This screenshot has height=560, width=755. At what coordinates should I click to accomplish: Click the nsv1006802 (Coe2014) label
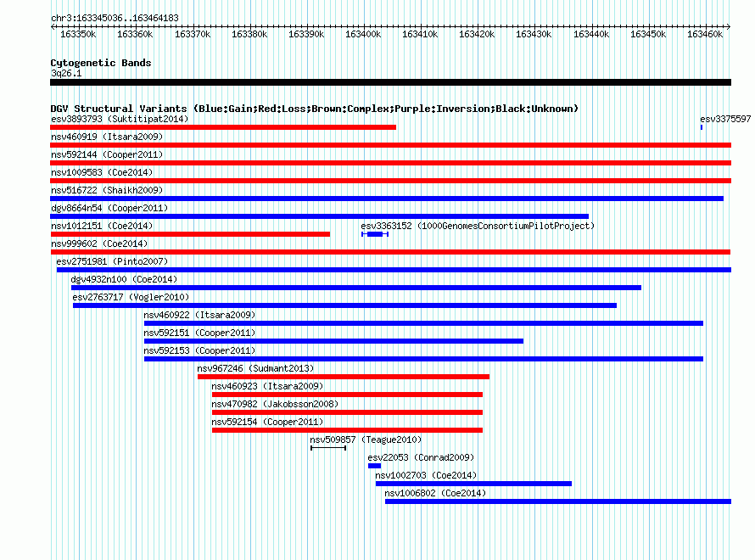coord(435,493)
